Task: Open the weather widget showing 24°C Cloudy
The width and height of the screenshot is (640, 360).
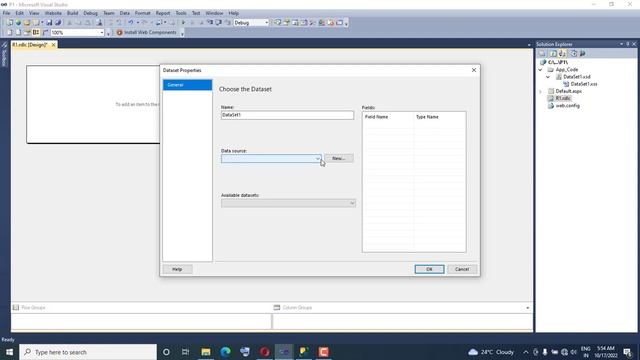Action: pos(491,352)
